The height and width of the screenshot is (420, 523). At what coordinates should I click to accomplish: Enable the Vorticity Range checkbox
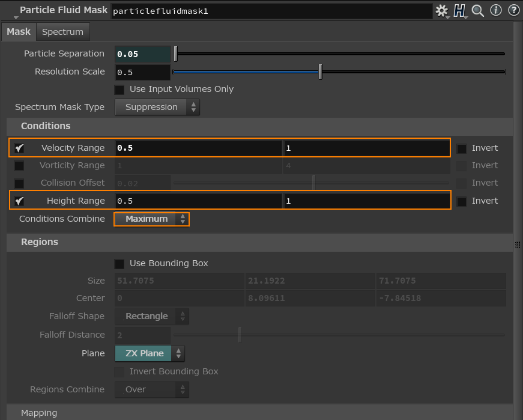(19, 166)
